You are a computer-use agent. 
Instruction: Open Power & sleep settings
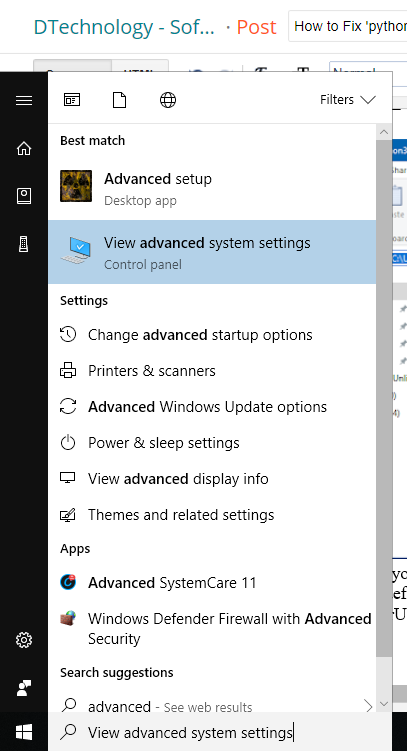pyautogui.click(x=212, y=443)
